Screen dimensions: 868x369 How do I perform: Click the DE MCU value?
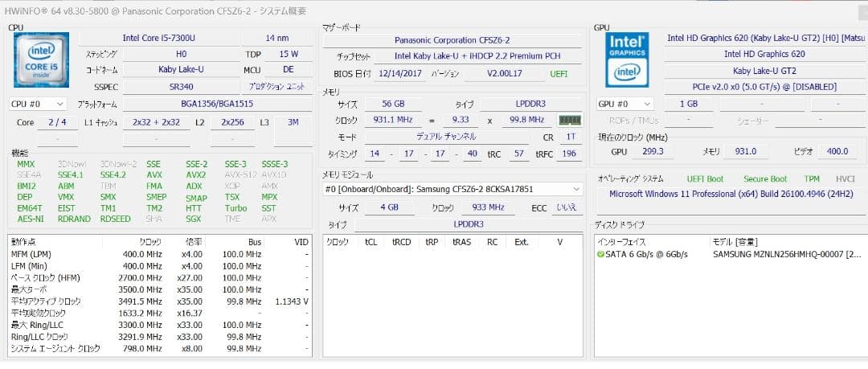[x=289, y=70]
